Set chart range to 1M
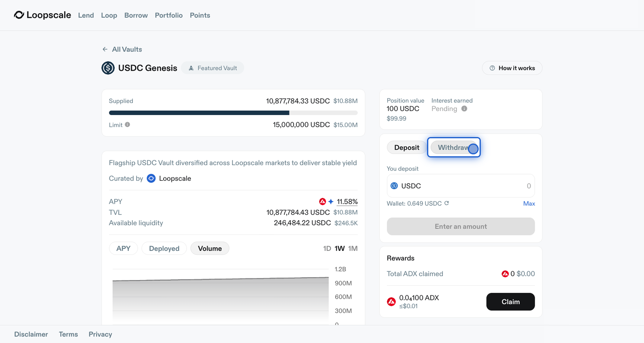Screen dimensions: 644x343 point(353,248)
